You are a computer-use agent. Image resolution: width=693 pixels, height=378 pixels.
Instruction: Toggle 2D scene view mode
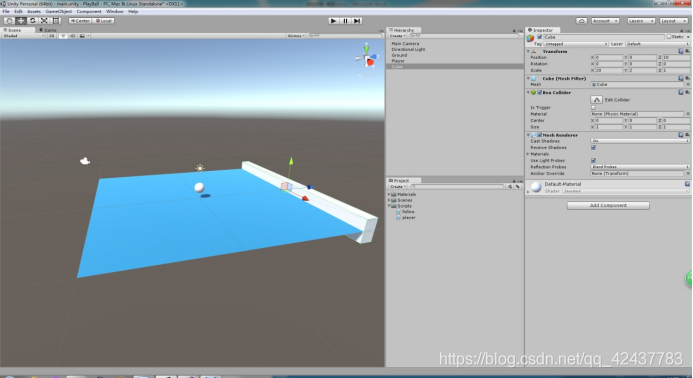click(x=52, y=36)
